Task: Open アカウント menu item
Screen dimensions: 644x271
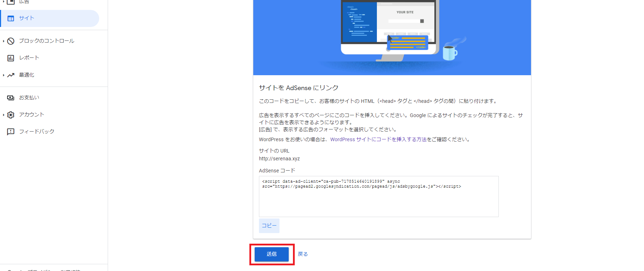Action: pyautogui.click(x=32, y=115)
